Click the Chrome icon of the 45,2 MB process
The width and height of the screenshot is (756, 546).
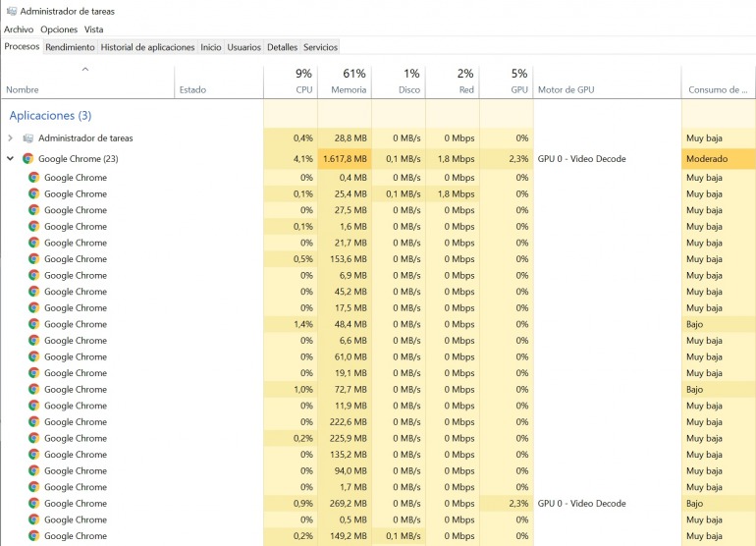pos(33,292)
